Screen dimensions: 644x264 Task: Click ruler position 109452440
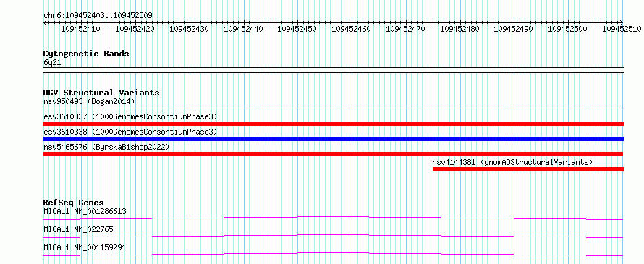pyautogui.click(x=244, y=29)
